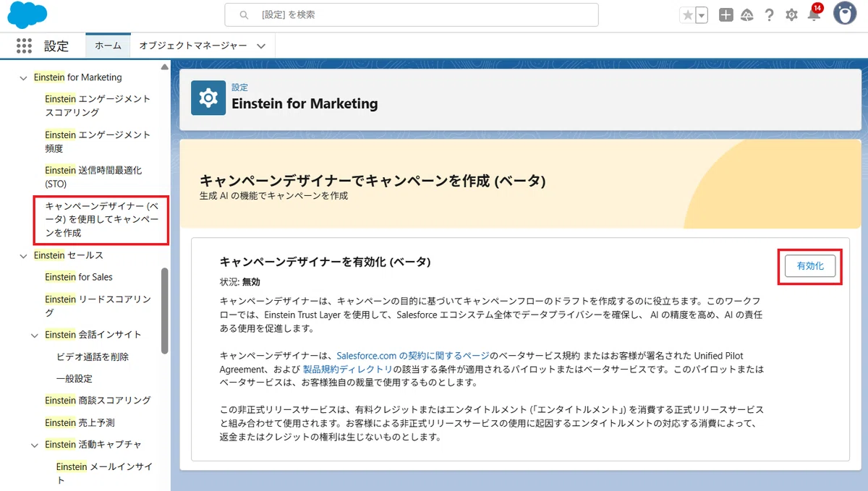The width and height of the screenshot is (868, 491).
Task: Click the favorites star icon
Action: (687, 15)
